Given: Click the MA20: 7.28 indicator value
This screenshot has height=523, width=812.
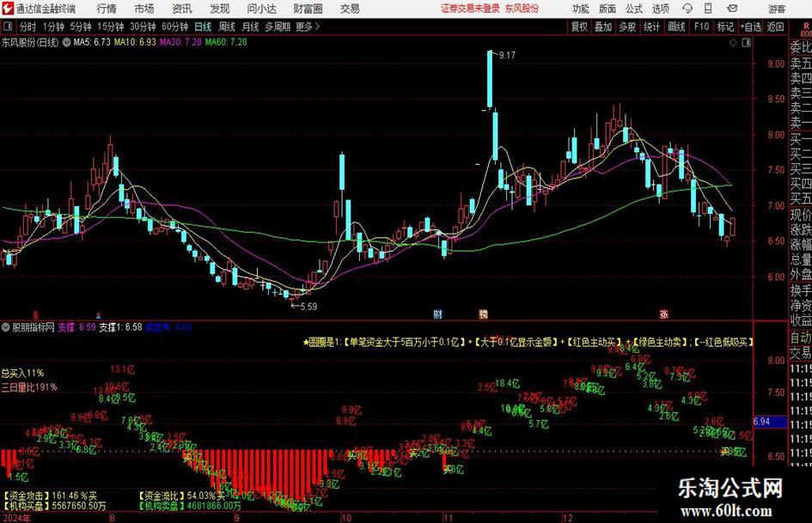Looking at the screenshot, I should click(x=180, y=42).
